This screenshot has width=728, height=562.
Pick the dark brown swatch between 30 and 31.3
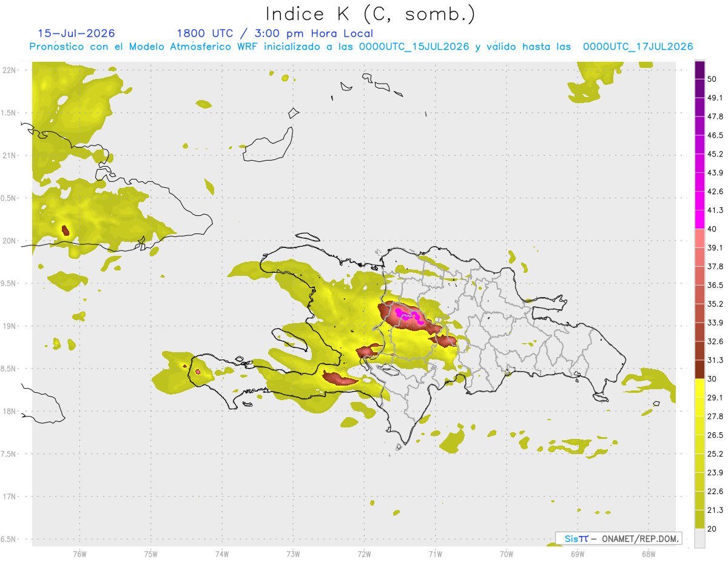tap(699, 369)
